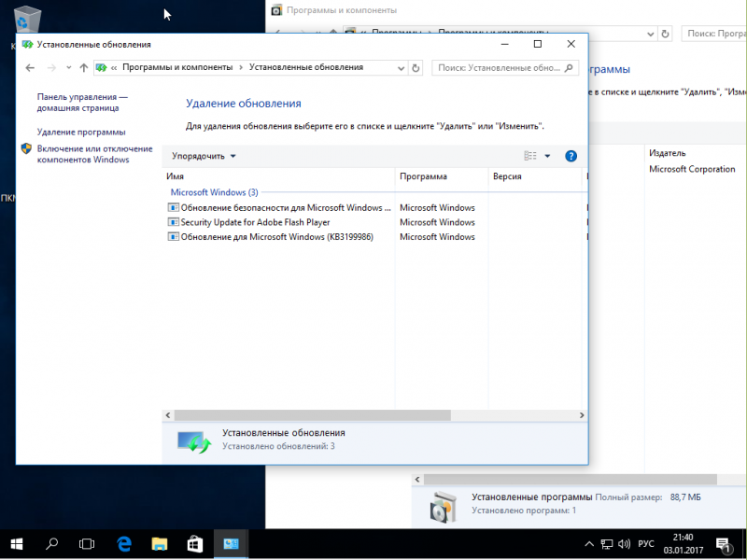
Task: Open taskbar search magnifier
Action: tap(51, 544)
